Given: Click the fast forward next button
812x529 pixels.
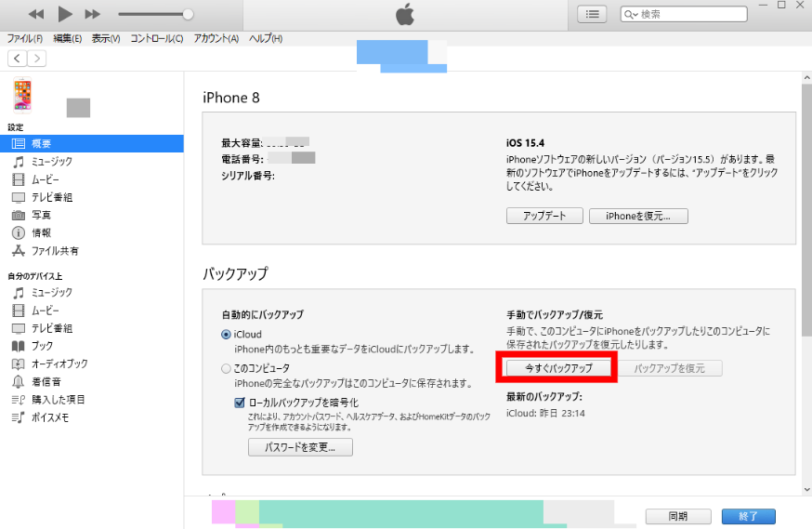Looking at the screenshot, I should coord(92,14).
